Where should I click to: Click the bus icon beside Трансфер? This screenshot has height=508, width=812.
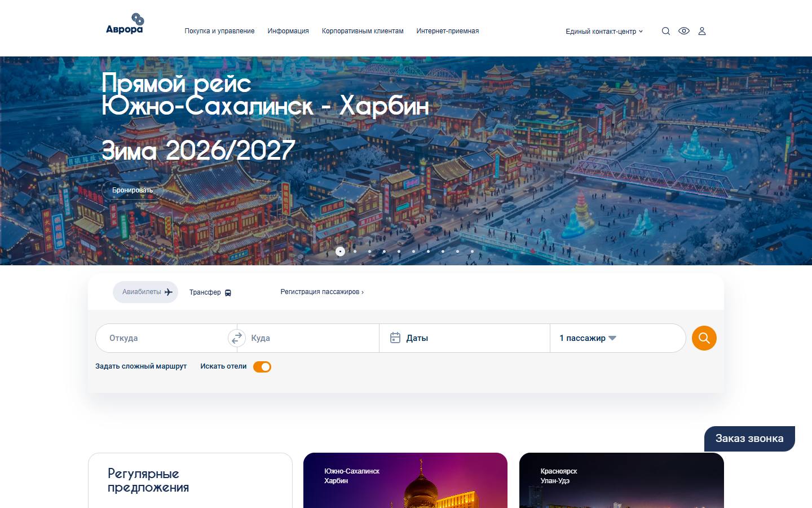[x=228, y=293]
